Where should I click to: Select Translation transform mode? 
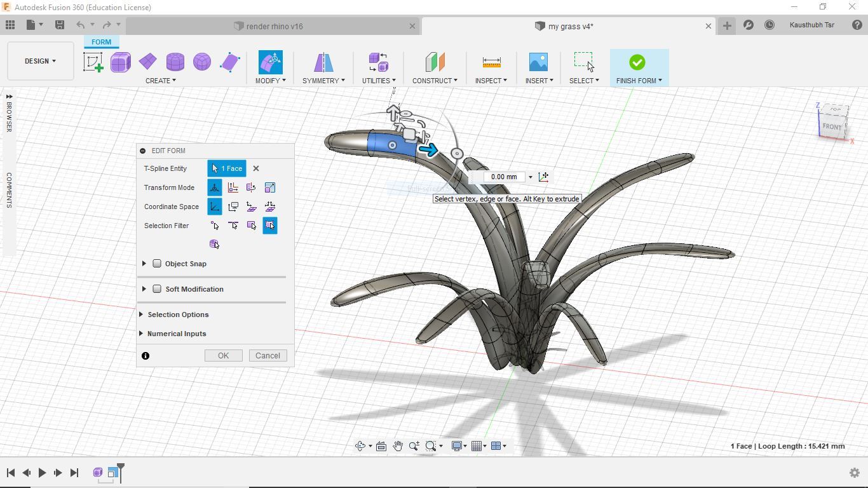[x=233, y=187]
